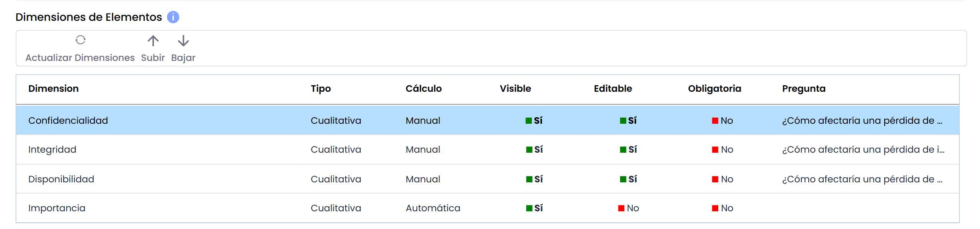Select the Importancia dimension row
This screenshot has width=980, height=229.
click(x=487, y=208)
